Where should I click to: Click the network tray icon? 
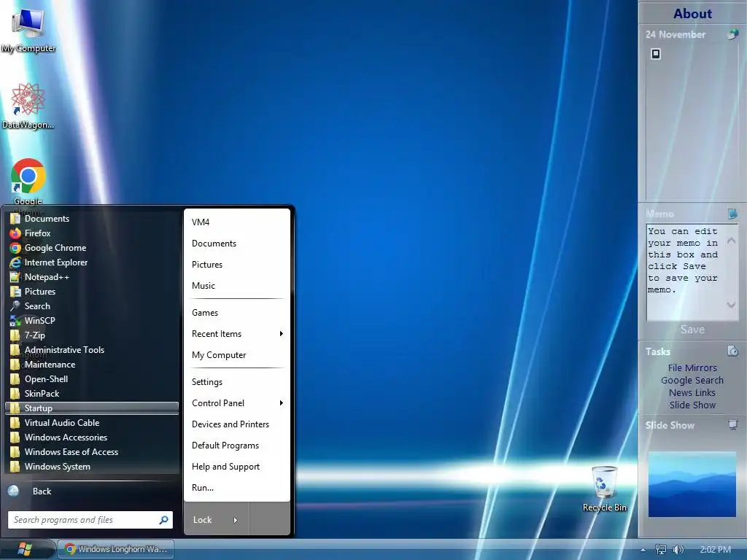[x=661, y=550]
